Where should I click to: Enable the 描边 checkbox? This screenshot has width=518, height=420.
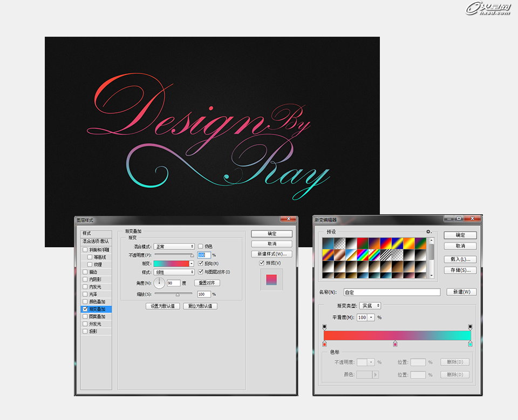click(x=85, y=272)
